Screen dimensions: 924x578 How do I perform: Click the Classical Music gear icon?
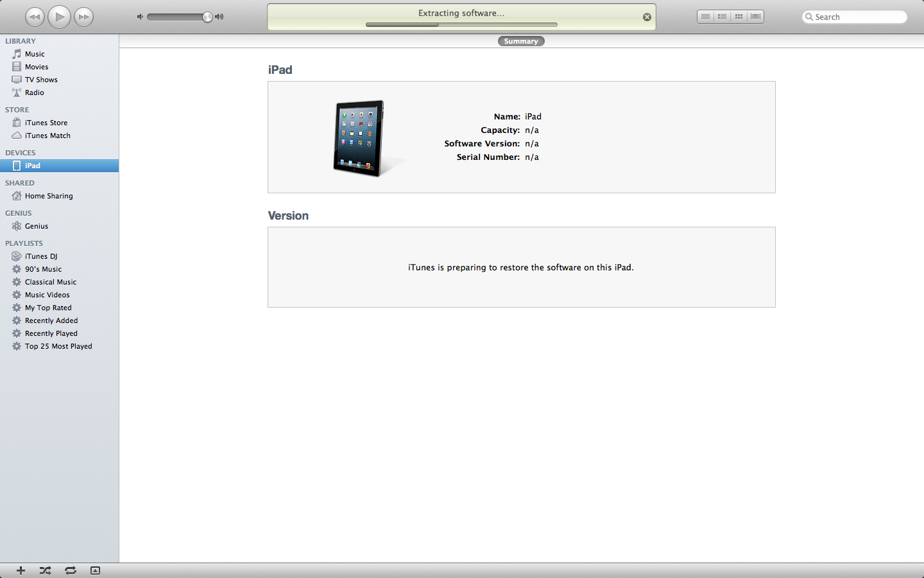click(17, 282)
